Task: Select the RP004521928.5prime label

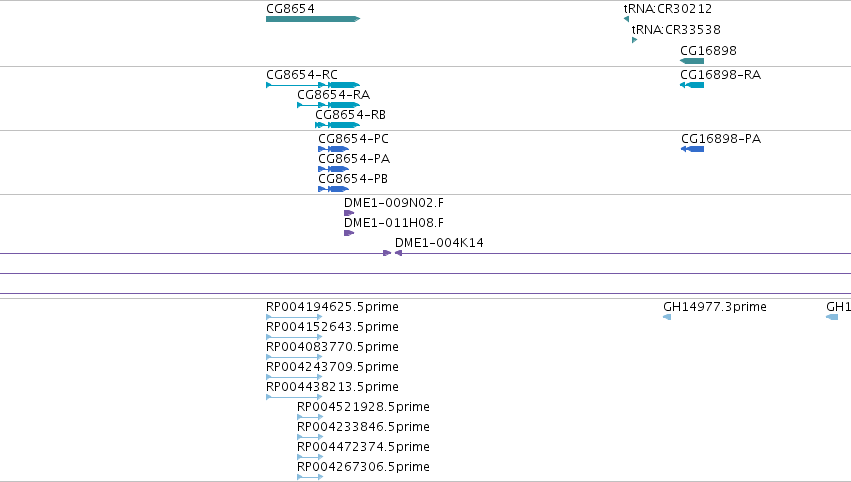Action: [363, 408]
